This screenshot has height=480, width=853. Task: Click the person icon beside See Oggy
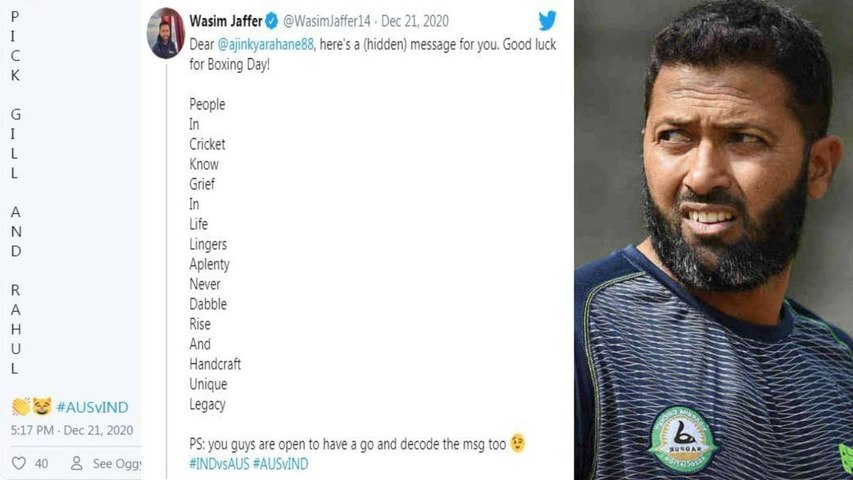point(76,463)
